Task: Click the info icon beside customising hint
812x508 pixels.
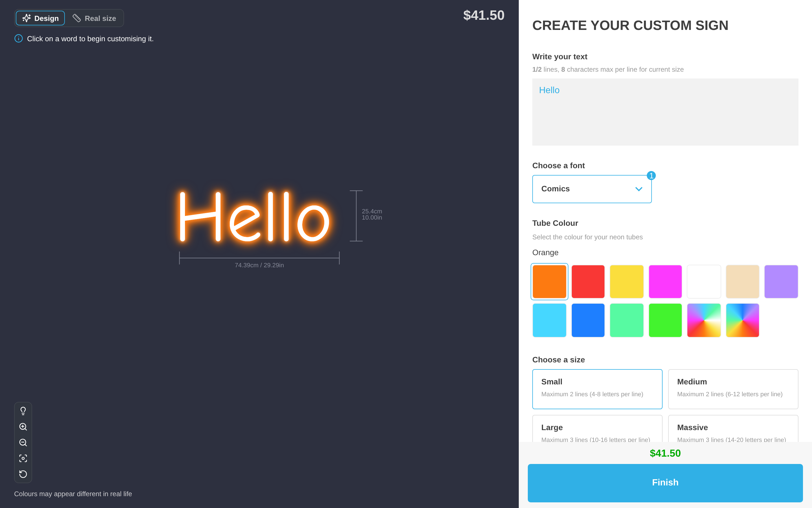Action: (18, 39)
